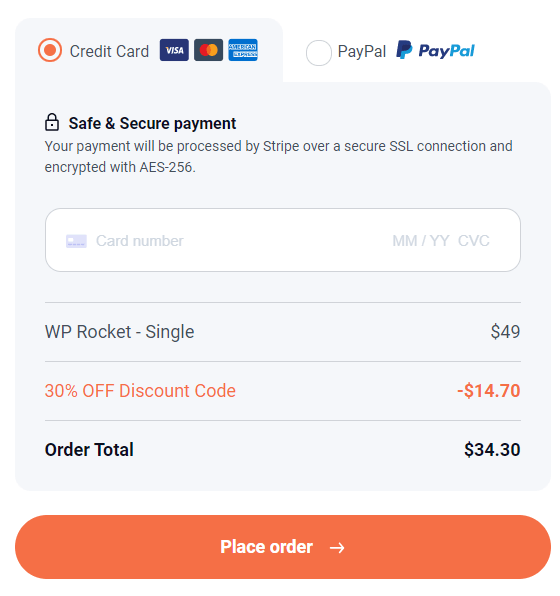Select the PayPal radio button
This screenshot has height=596, width=560.
tap(319, 52)
